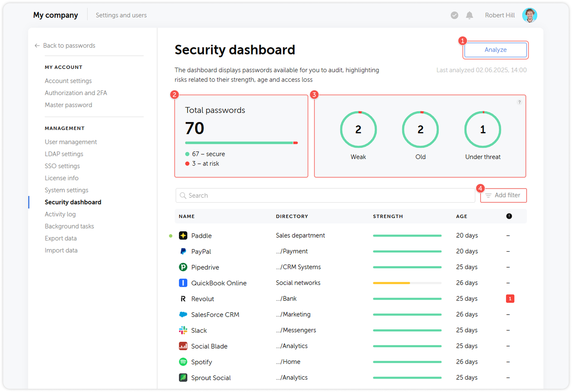Open Robert Hill profile avatar

tap(529, 15)
